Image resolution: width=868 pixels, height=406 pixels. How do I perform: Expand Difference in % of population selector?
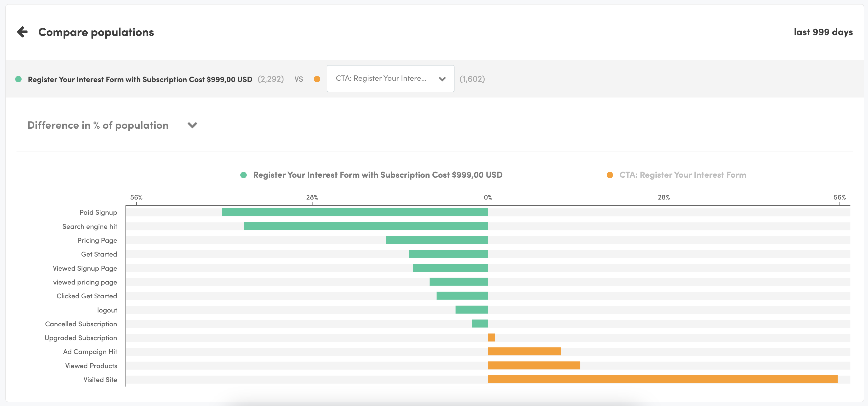(x=98, y=125)
